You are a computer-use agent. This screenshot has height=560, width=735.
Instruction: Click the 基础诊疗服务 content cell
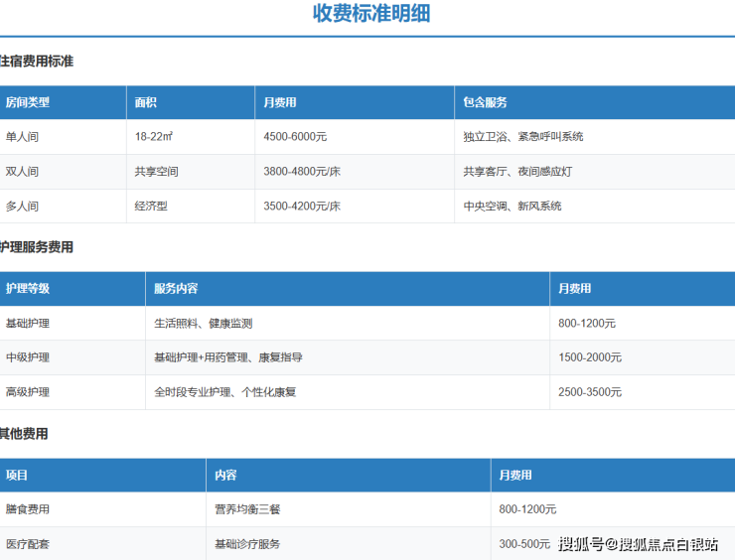[247, 544]
